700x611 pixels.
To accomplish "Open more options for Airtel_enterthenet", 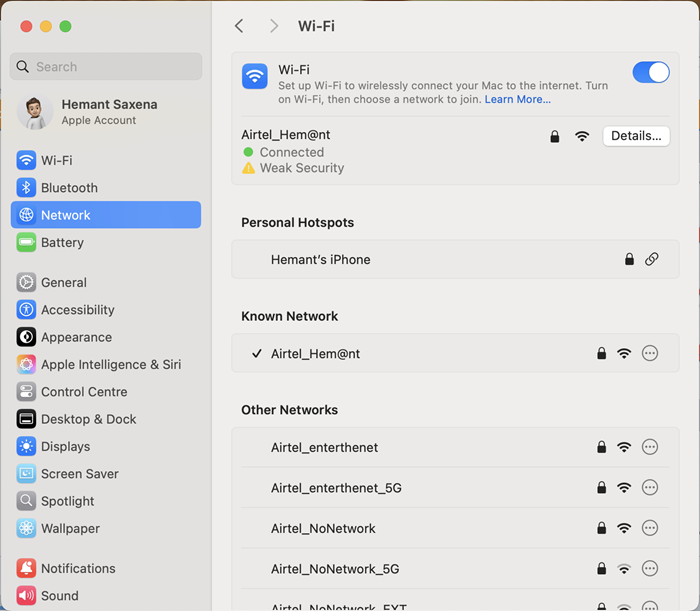I will point(650,447).
